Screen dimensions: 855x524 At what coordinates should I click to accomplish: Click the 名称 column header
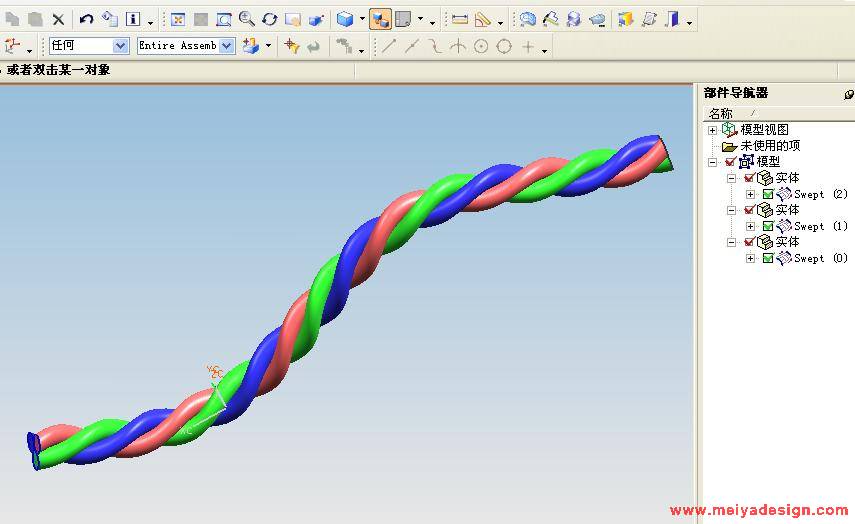tap(720, 113)
